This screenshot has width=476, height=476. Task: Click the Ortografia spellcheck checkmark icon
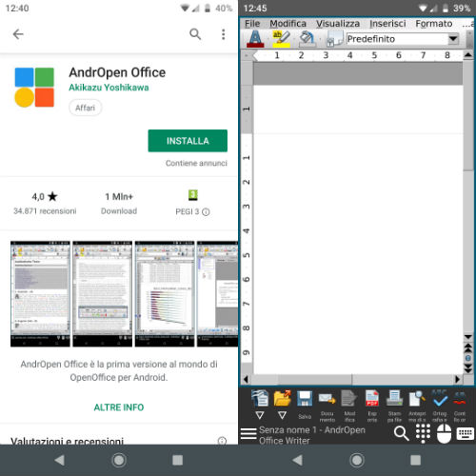point(440,398)
